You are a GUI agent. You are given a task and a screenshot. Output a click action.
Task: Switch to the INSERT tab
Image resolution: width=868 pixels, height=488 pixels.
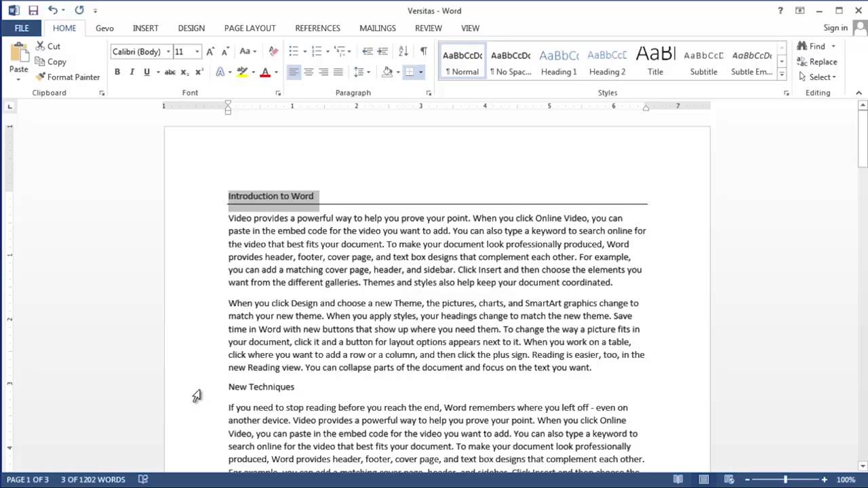(145, 28)
